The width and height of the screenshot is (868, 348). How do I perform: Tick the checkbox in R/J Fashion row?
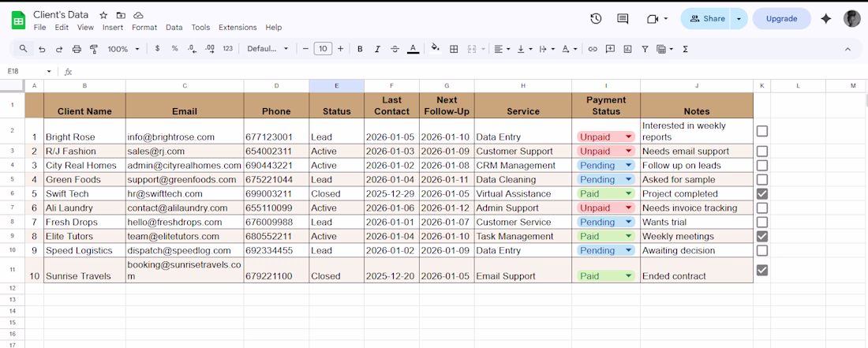762,151
